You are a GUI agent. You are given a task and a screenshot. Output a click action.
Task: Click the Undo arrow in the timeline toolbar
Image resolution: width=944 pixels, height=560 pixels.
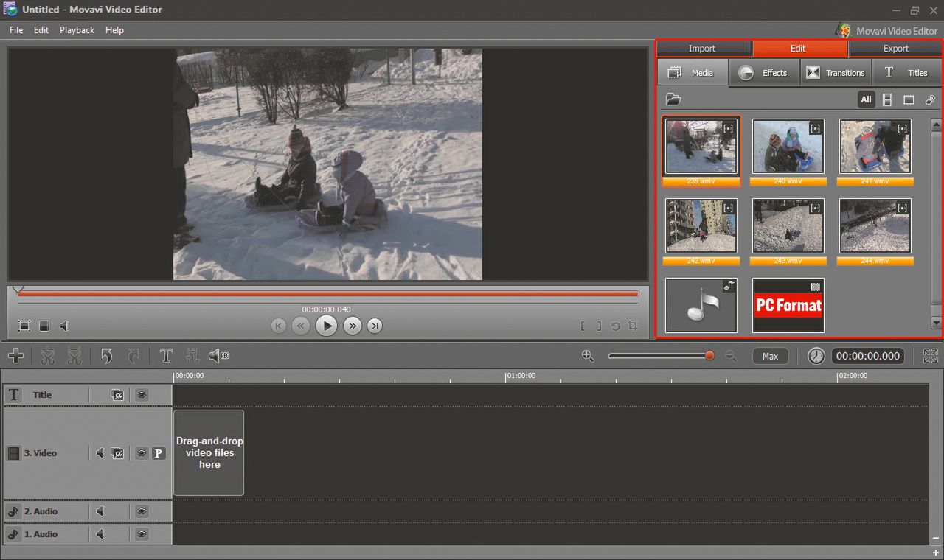107,356
